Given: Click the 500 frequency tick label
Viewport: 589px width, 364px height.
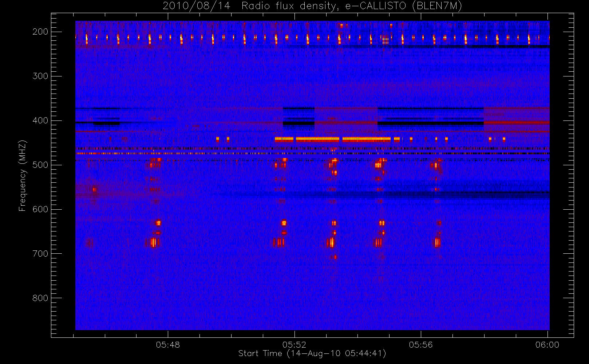Looking at the screenshot, I should coord(40,165).
